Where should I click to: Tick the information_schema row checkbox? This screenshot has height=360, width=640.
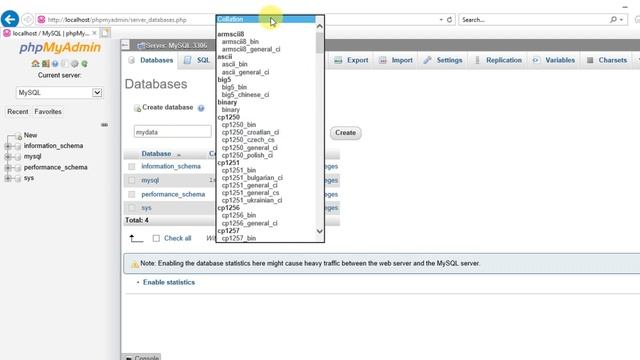(x=131, y=167)
